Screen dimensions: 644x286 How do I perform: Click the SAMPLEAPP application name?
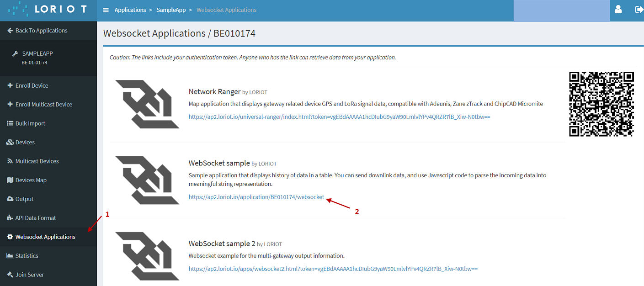[x=37, y=53]
